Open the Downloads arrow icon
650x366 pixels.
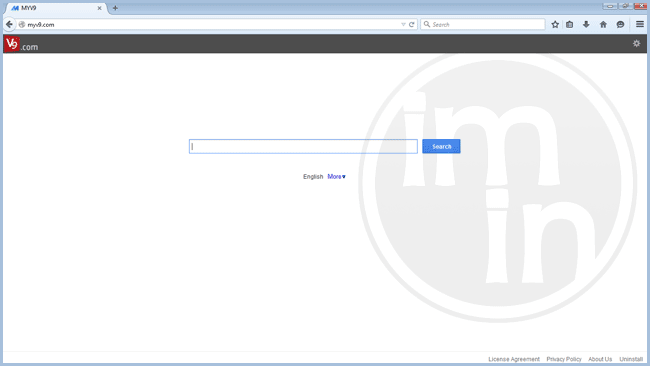click(586, 24)
